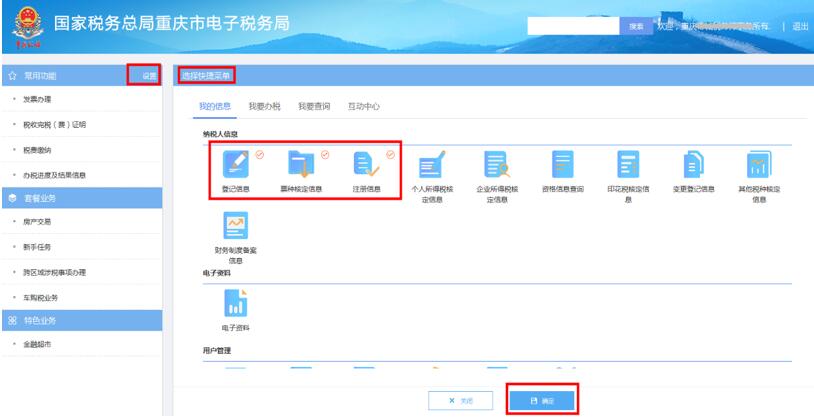Open the 我要查询 tab
814x418 pixels.
point(313,106)
